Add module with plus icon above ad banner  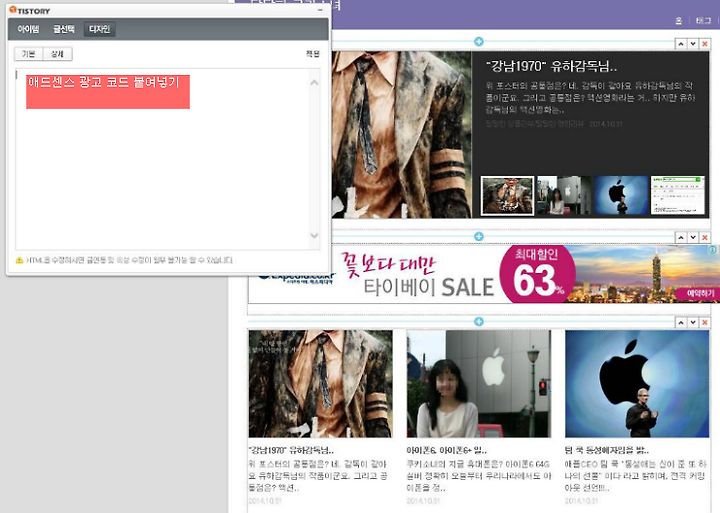[478, 236]
